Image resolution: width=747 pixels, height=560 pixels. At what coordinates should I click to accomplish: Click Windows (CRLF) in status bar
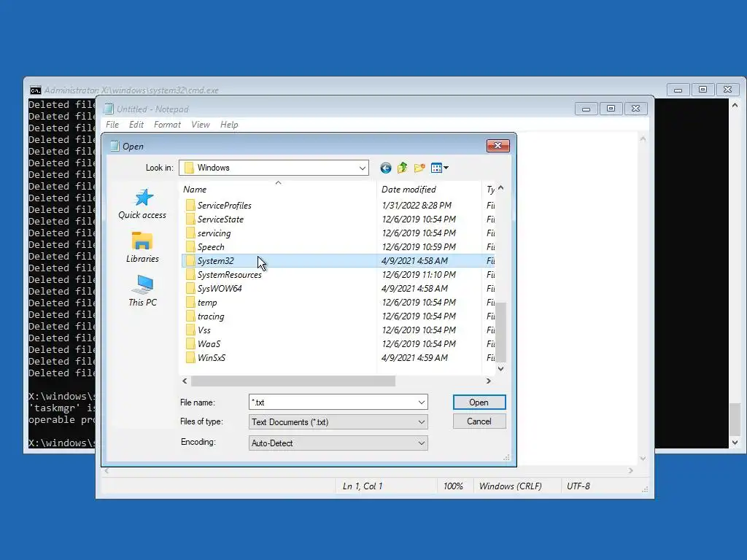pyautogui.click(x=510, y=486)
